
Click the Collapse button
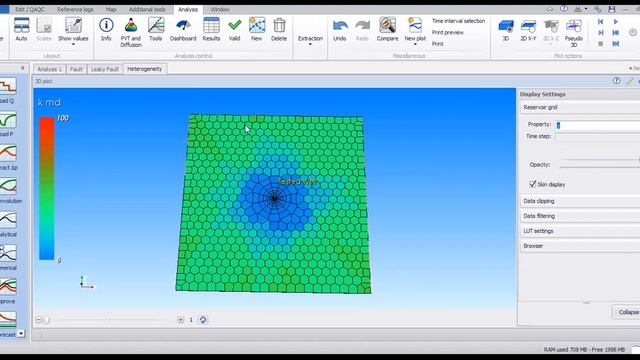(627, 312)
